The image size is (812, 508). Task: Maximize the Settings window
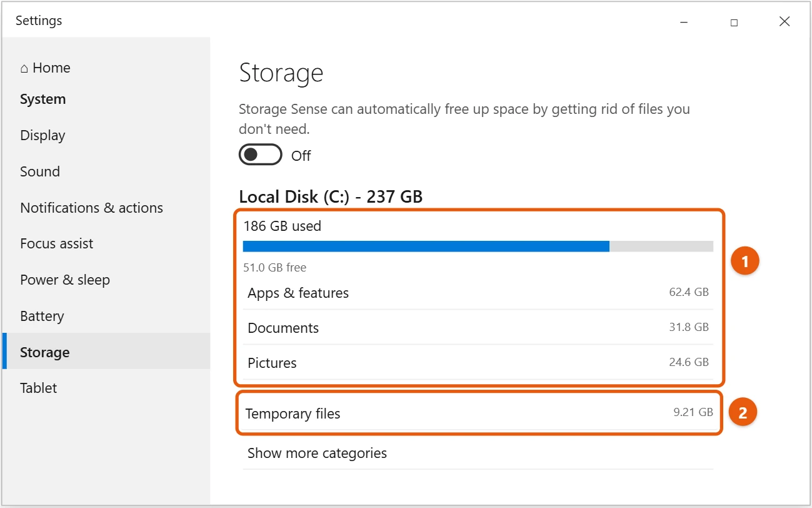click(x=734, y=22)
